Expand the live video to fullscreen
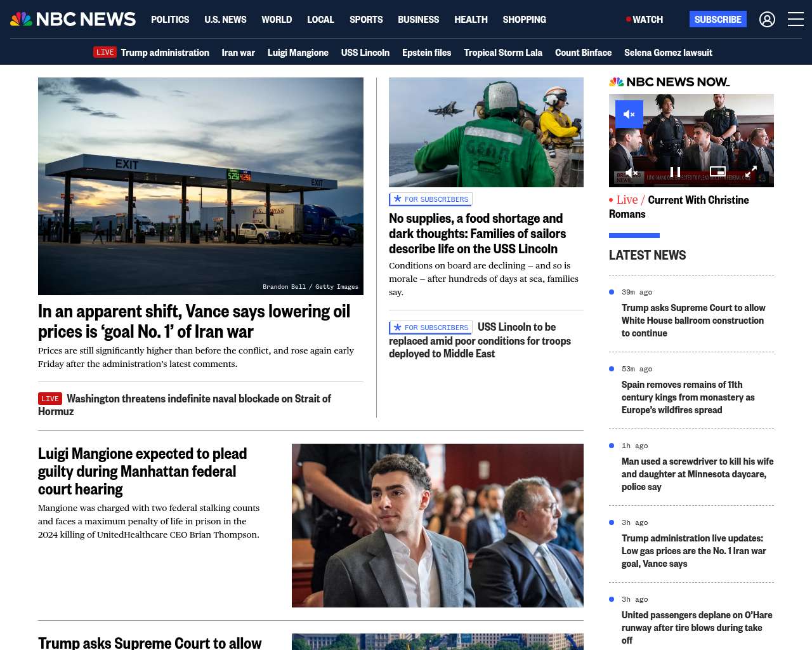This screenshot has width=812, height=650. [x=750, y=172]
